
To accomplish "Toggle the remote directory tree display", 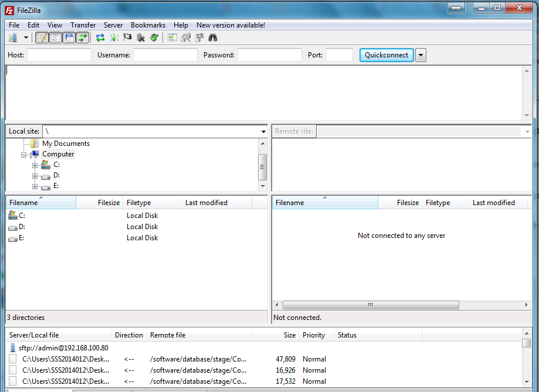I will click(x=69, y=38).
